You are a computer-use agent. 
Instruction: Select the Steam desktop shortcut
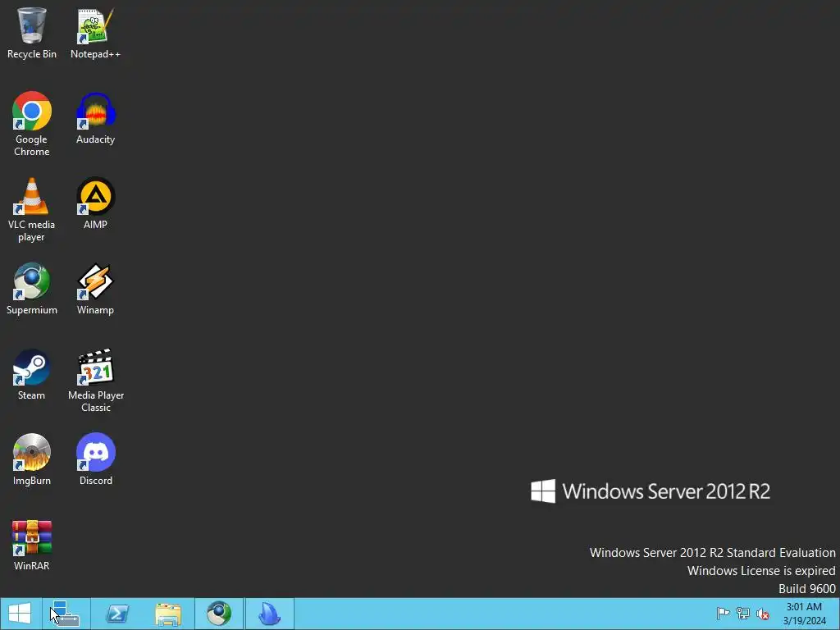click(32, 375)
